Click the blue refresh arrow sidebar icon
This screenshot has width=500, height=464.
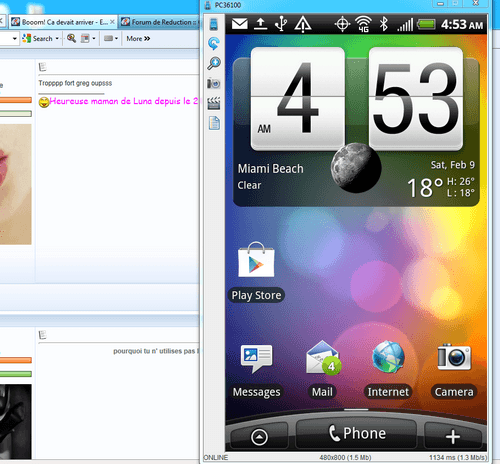(x=214, y=44)
